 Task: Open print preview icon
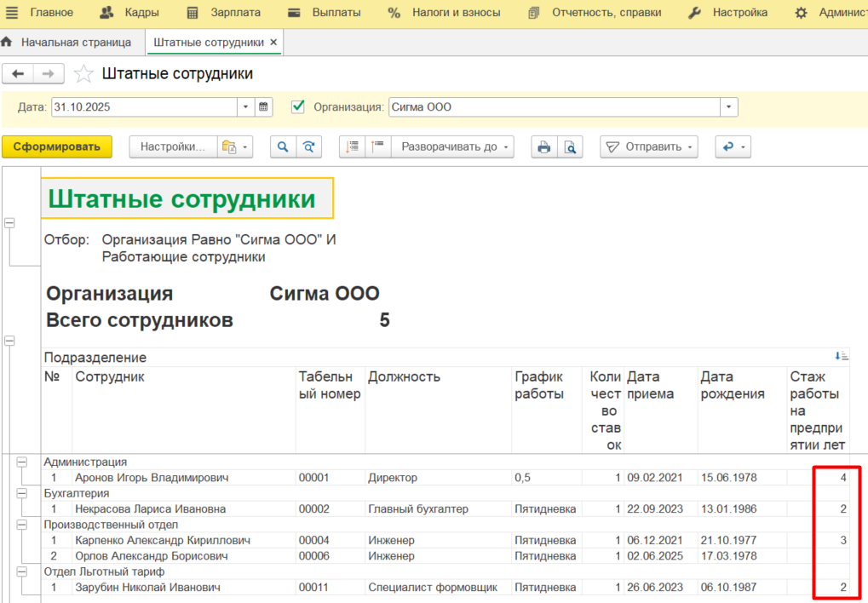(570, 147)
